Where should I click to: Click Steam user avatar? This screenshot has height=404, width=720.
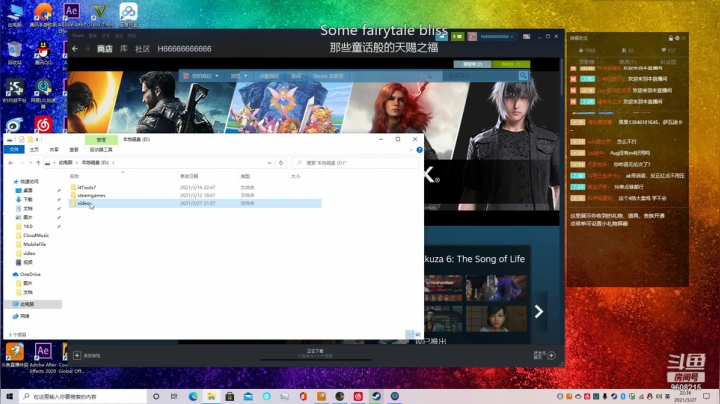(x=472, y=36)
